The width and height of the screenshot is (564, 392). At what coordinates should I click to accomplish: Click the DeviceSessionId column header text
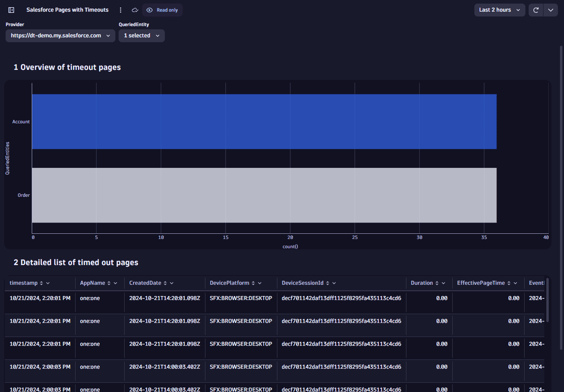(x=303, y=283)
